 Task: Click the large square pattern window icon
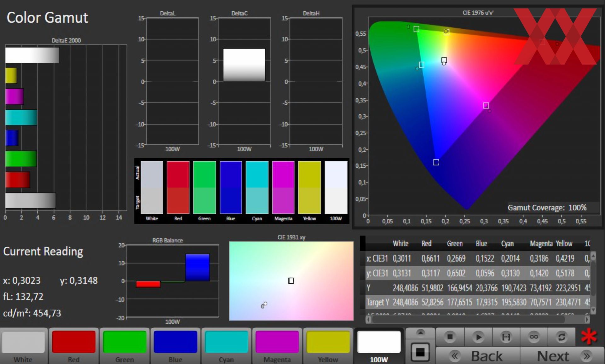pos(420,352)
